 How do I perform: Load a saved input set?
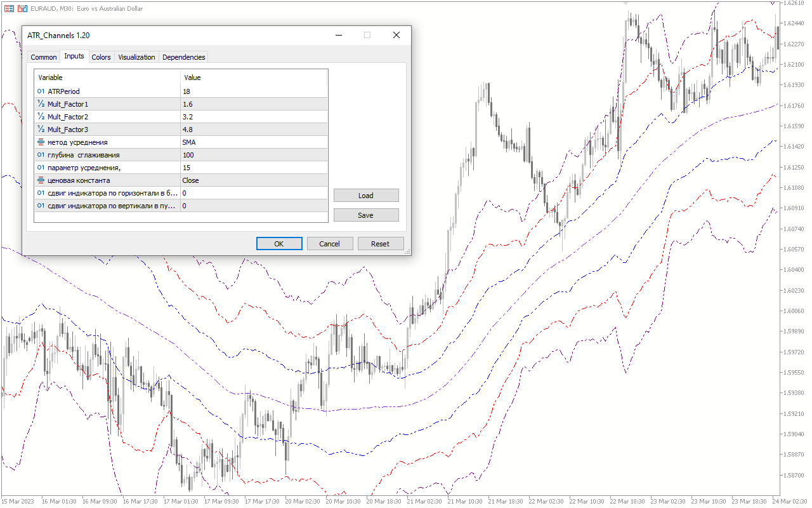tap(366, 196)
